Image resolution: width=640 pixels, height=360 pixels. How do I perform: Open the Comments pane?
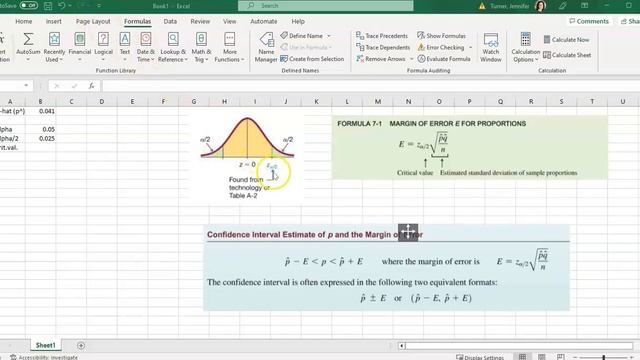[x=589, y=21]
